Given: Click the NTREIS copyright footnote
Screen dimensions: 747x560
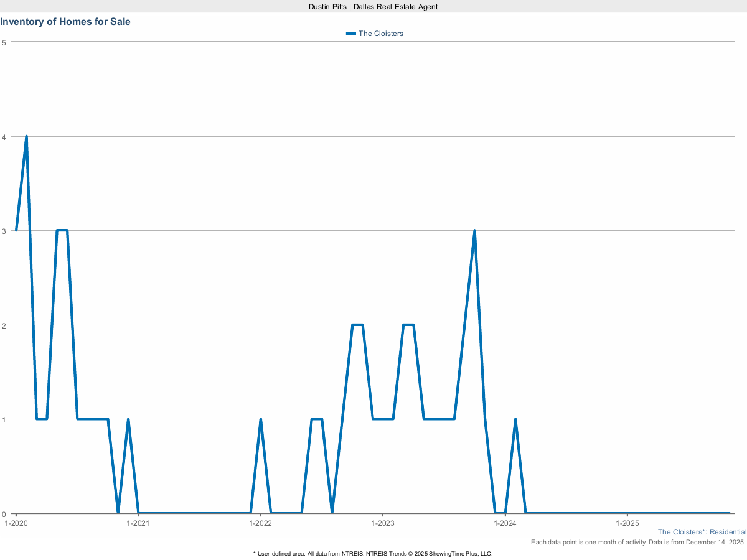Looking at the screenshot, I should (x=373, y=553).
